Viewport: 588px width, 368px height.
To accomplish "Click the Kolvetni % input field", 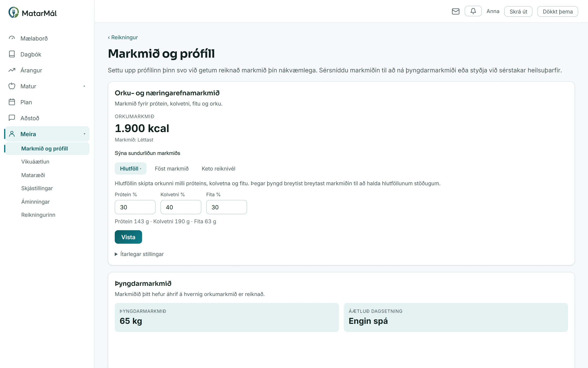I will tap(181, 207).
